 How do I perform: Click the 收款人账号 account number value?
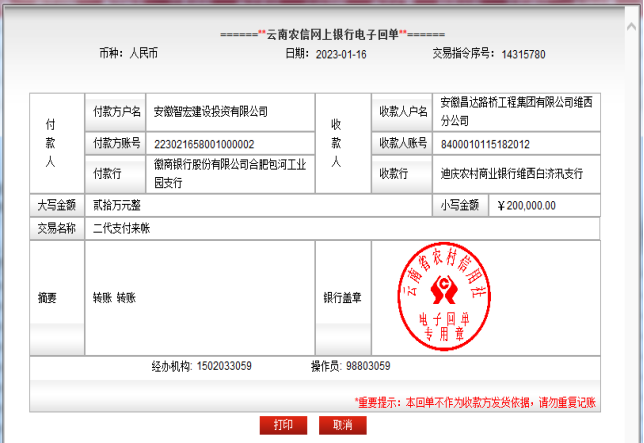[485, 144]
